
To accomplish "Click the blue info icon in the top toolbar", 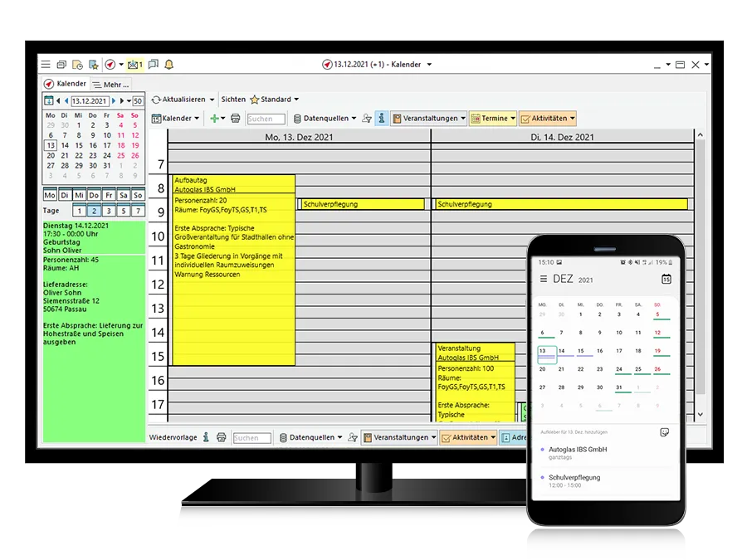I will [x=381, y=119].
